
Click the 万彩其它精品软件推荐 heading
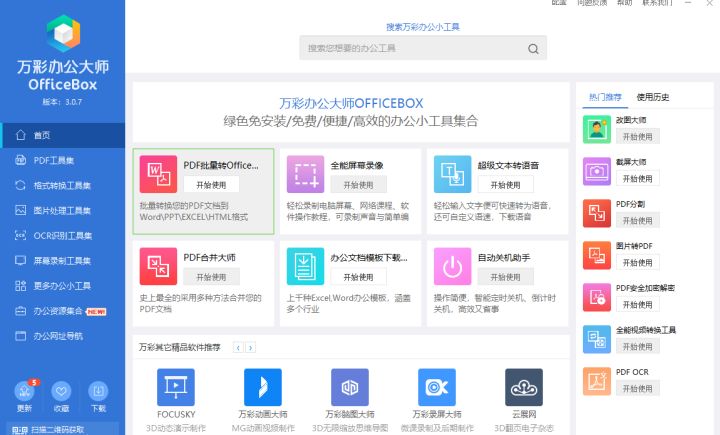click(180, 348)
